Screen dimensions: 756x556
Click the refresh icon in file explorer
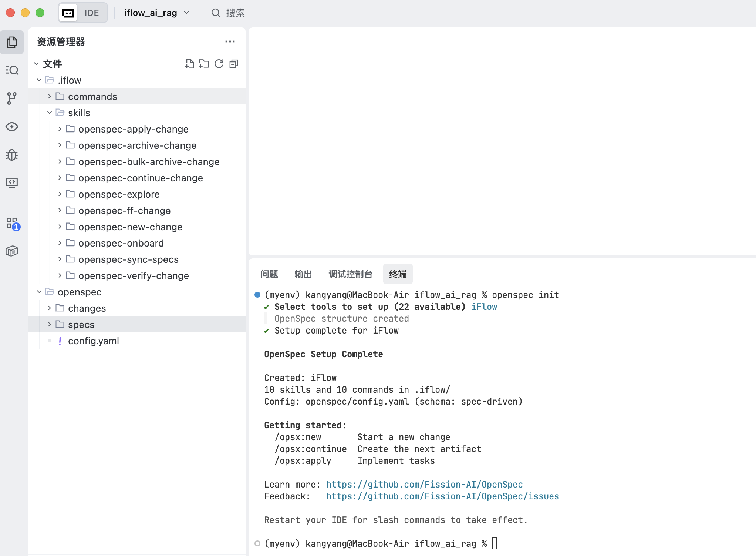click(219, 64)
